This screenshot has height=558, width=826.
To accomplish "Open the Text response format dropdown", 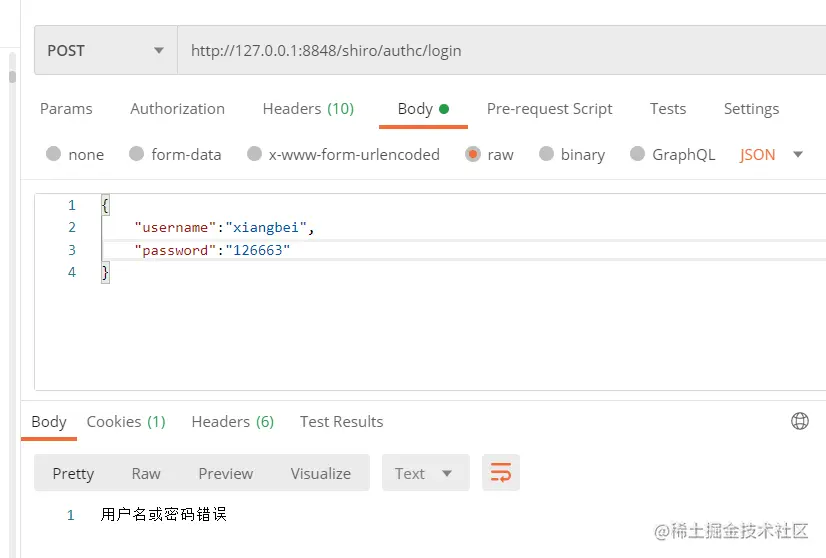I will click(426, 473).
